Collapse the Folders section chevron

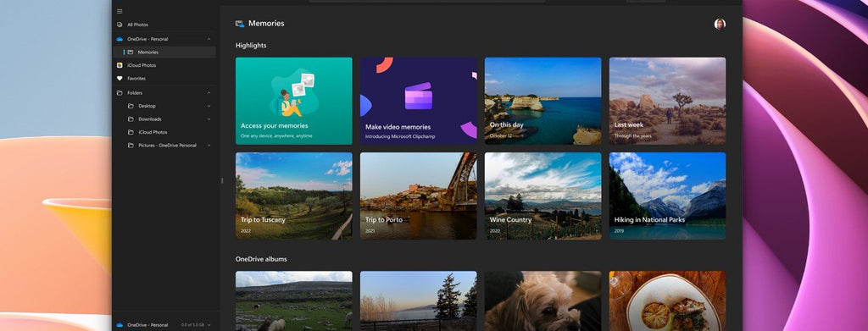point(209,93)
